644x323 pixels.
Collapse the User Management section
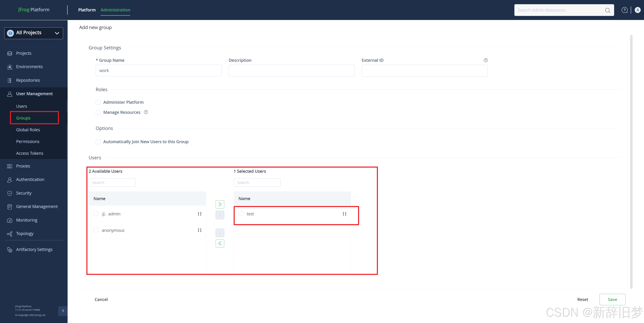pyautogui.click(x=34, y=94)
